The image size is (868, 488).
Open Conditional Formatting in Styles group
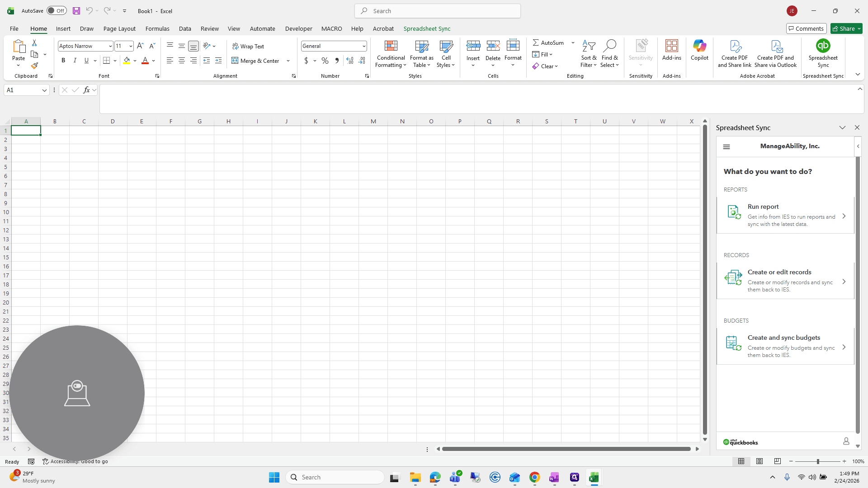(x=391, y=54)
